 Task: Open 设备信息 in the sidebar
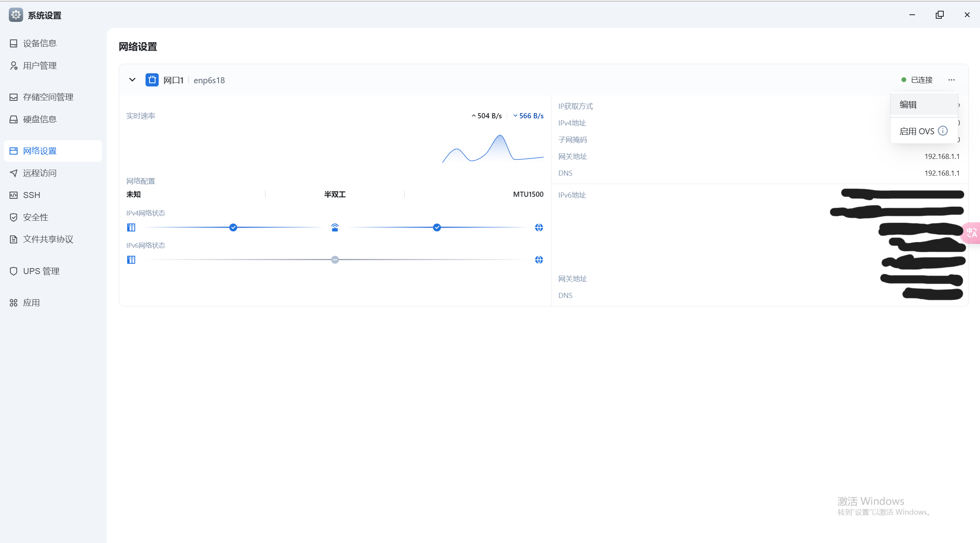coord(40,43)
